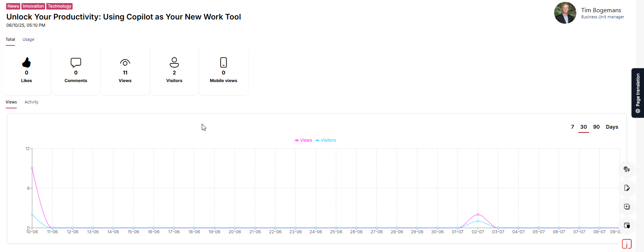Screen dimensions: 644x252
Task: Click the 11 Views count
Action: pos(125,73)
